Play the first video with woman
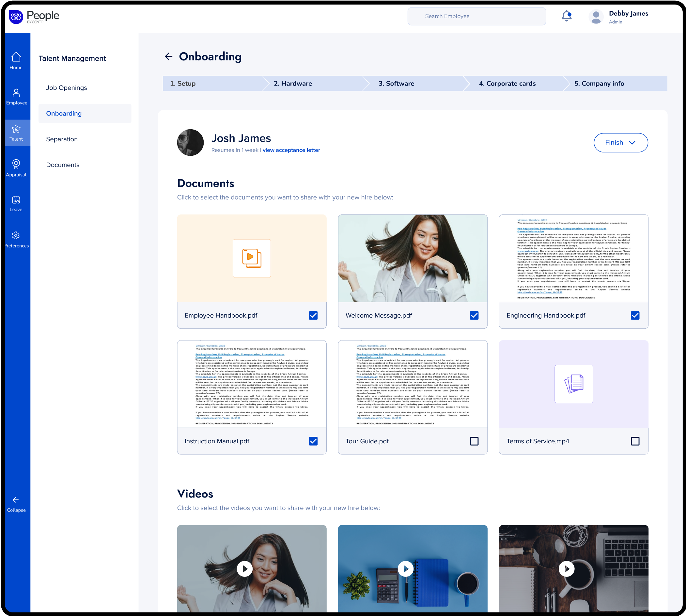Viewport: 686px width, 616px height. coord(245,569)
